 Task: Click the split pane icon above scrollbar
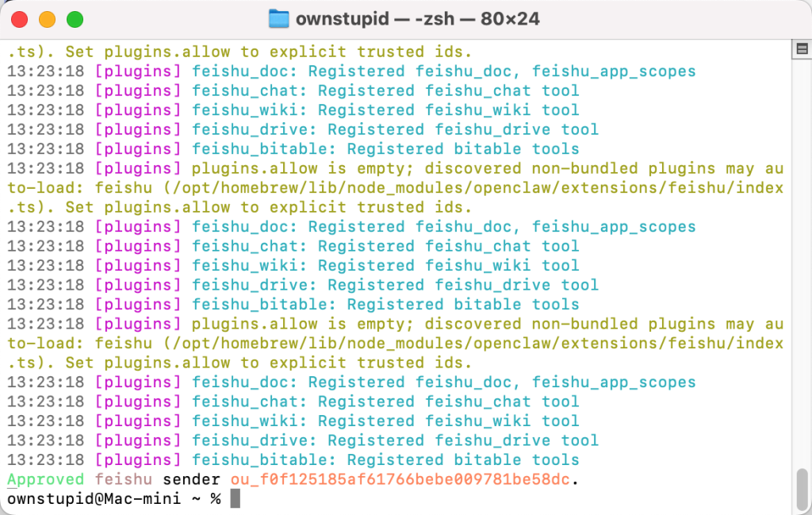point(802,49)
